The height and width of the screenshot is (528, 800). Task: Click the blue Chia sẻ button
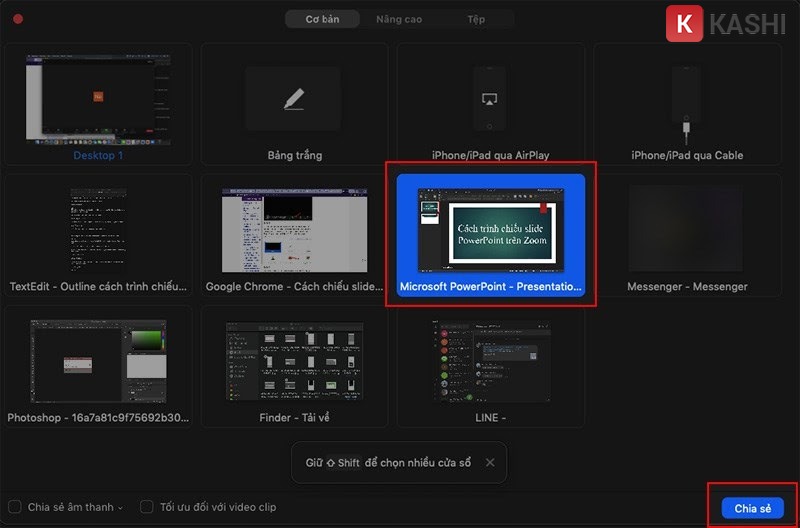coord(753,508)
